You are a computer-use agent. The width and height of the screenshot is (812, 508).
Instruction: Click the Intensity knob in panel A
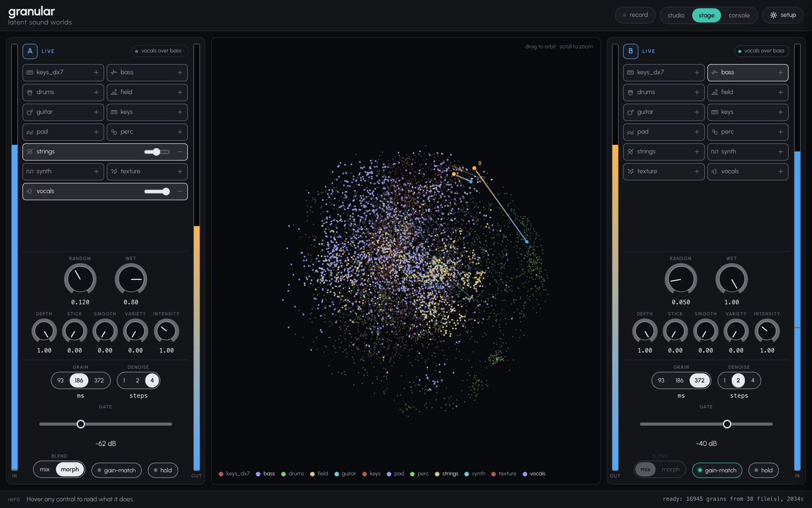(x=166, y=331)
